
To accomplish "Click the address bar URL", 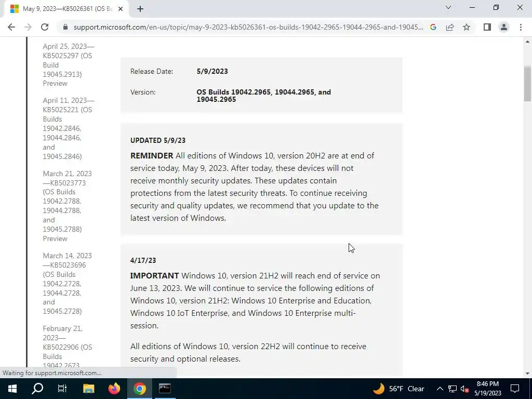I will tap(248, 27).
